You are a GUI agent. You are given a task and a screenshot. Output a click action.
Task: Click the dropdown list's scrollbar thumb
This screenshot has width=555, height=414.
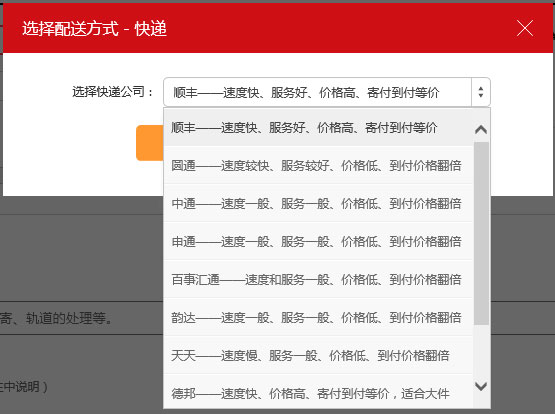(481, 234)
